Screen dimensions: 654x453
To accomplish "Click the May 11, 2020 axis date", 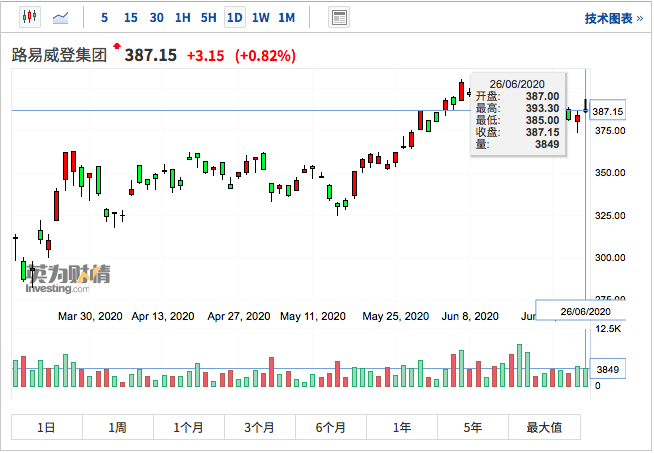I will (x=313, y=316).
